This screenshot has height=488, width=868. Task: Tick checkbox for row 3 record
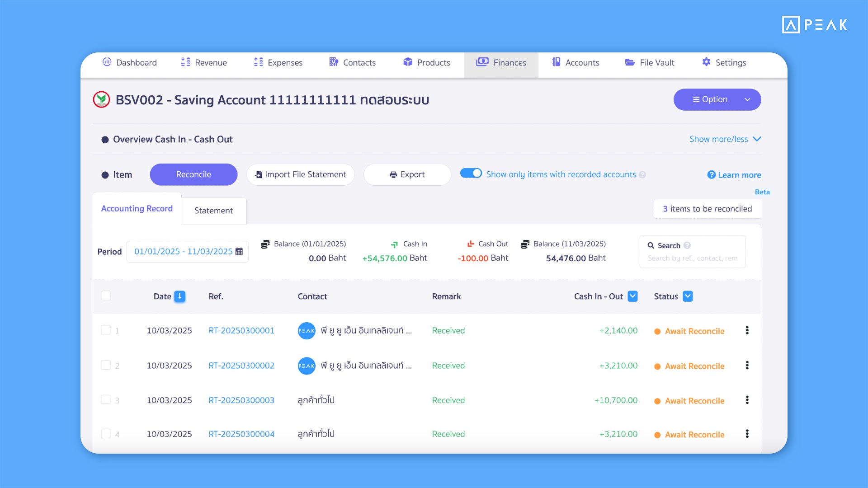106,400
